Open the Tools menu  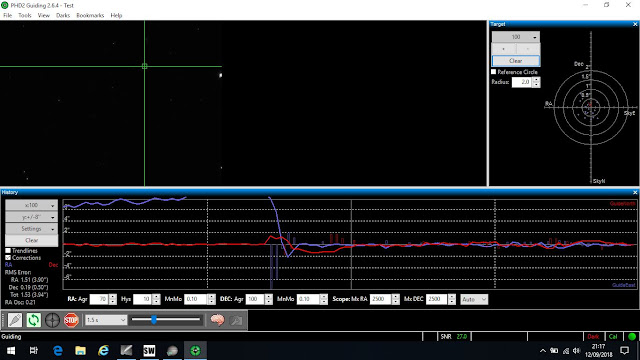point(24,16)
